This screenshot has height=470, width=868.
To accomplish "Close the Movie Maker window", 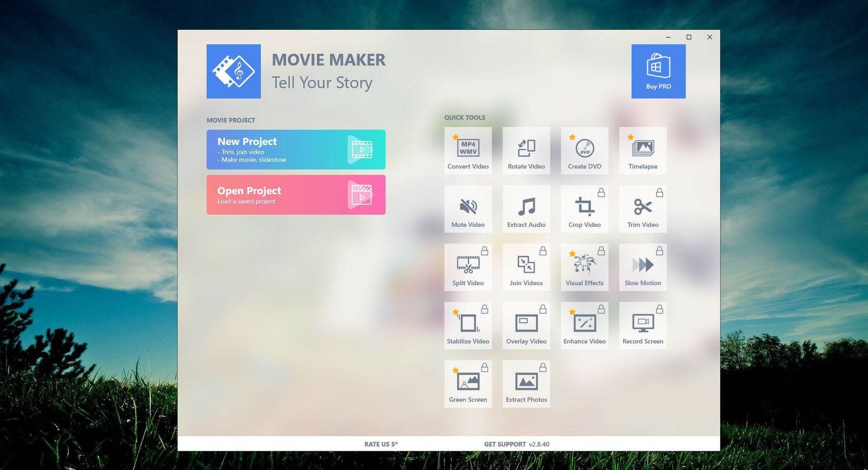I will coord(710,37).
